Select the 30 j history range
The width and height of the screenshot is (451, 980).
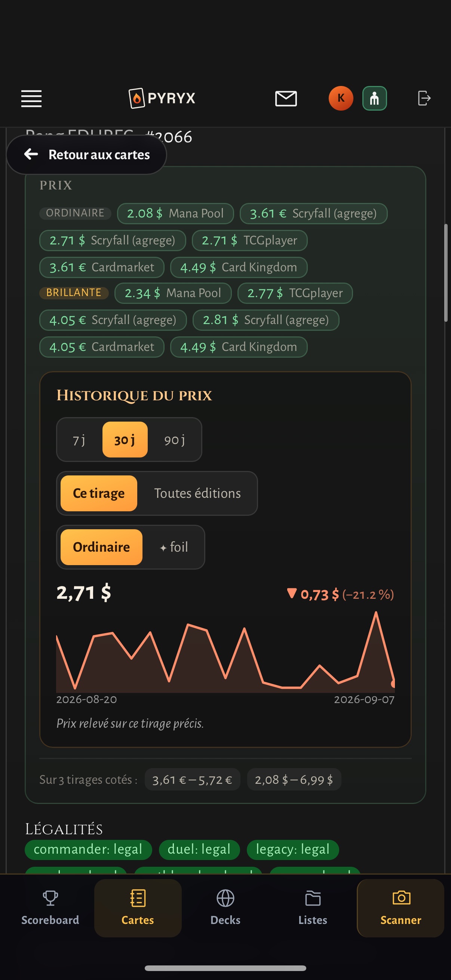125,440
